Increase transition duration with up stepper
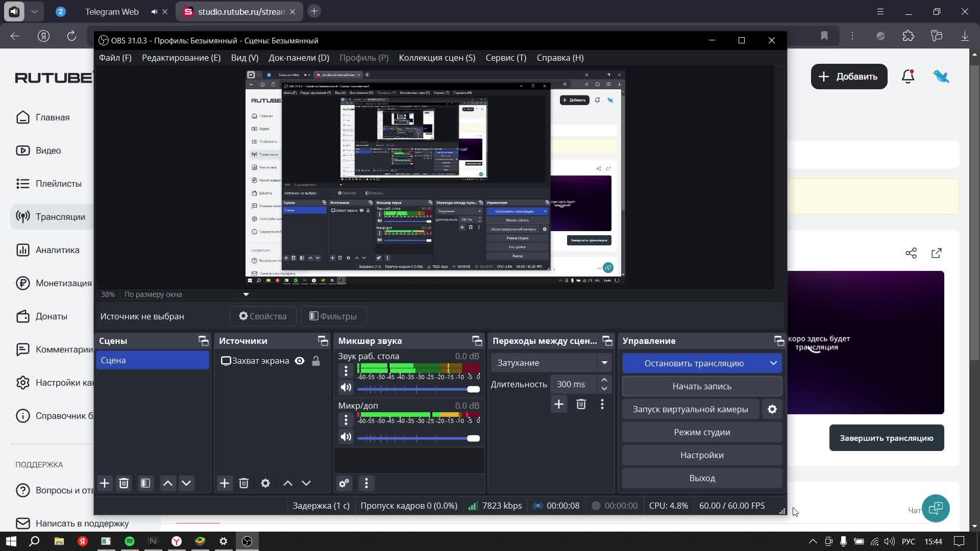Viewport: 980px width, 551px height. [x=604, y=380]
